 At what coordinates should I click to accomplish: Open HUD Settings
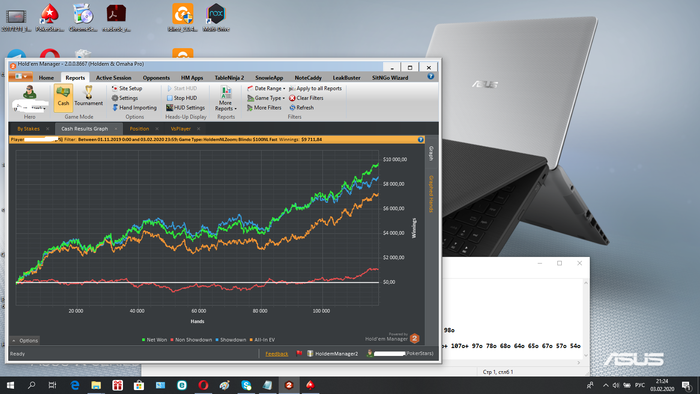coord(185,108)
